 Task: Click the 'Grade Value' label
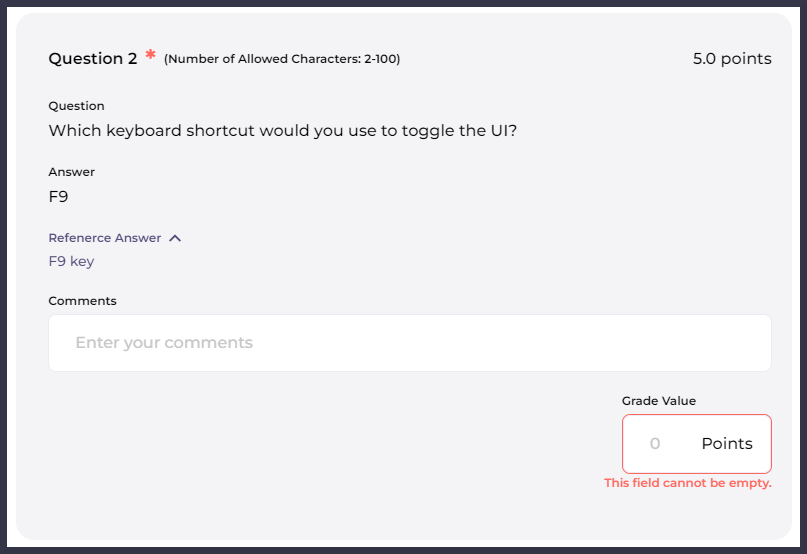[658, 401]
